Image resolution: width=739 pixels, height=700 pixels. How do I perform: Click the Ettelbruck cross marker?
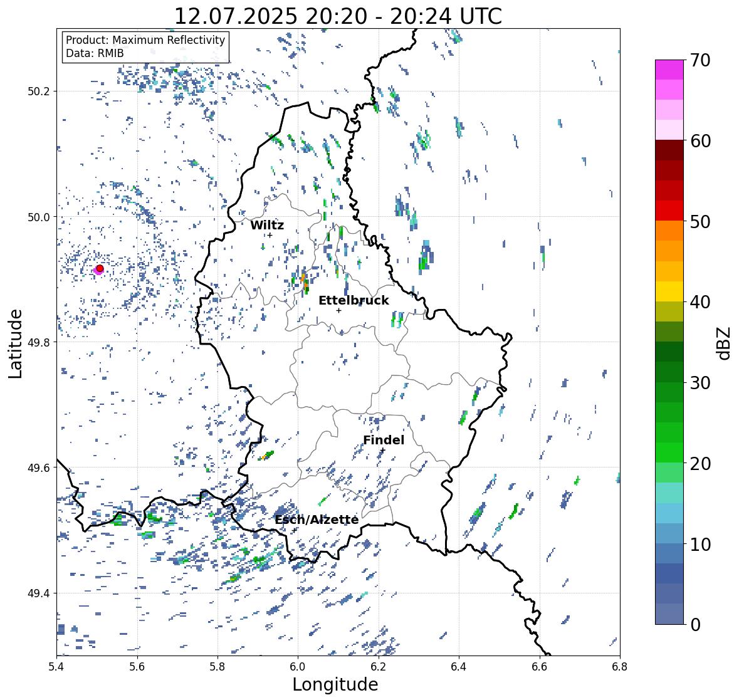click(338, 310)
